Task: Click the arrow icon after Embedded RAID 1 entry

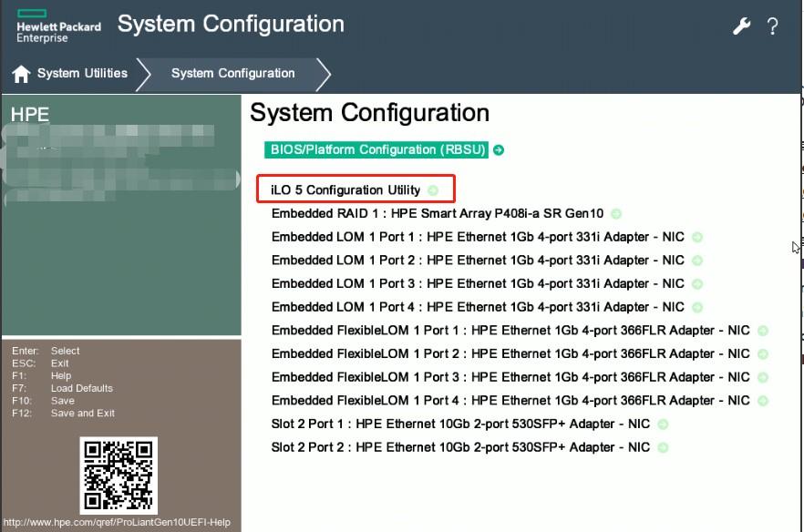Action: point(616,214)
